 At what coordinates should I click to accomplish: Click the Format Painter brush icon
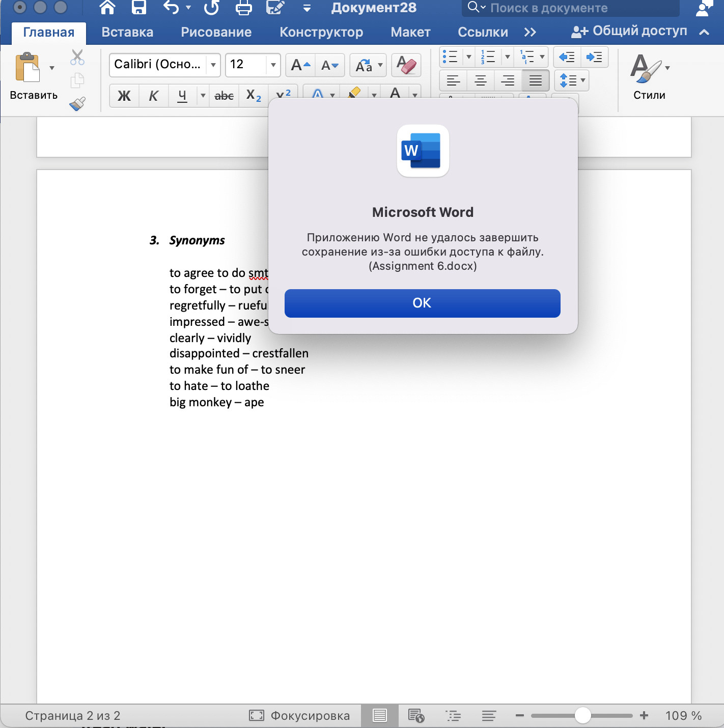point(77,103)
